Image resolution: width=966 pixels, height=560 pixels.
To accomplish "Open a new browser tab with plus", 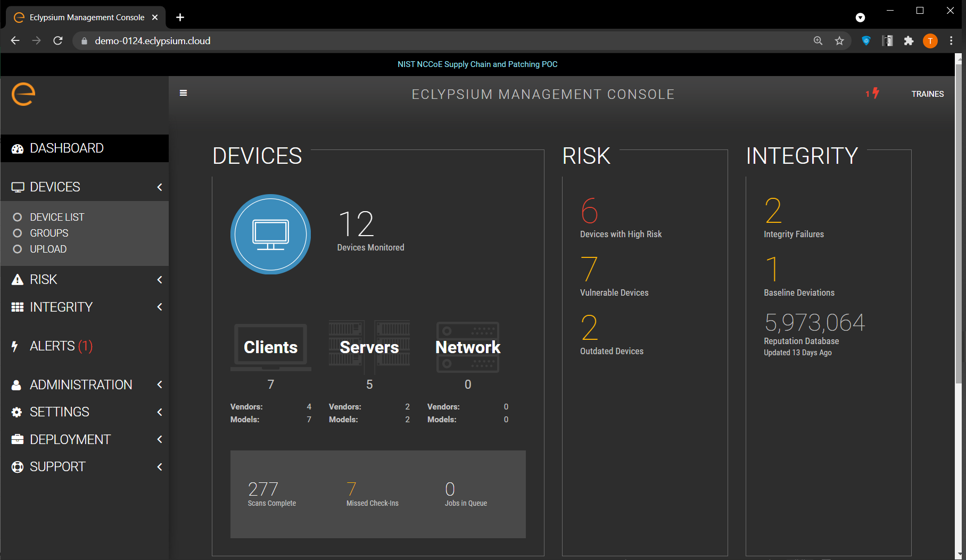I will [180, 18].
